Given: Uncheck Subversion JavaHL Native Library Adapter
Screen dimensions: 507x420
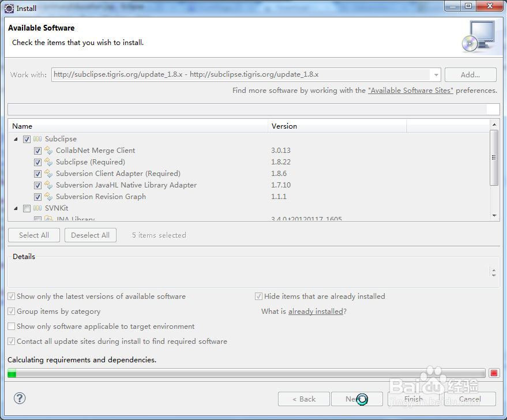Looking at the screenshot, I should point(38,186).
